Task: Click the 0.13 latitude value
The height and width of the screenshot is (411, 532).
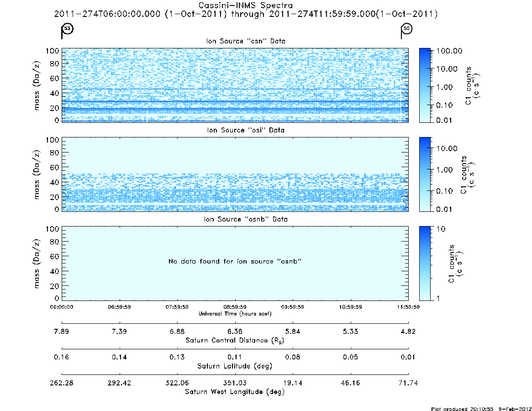Action: point(177,357)
